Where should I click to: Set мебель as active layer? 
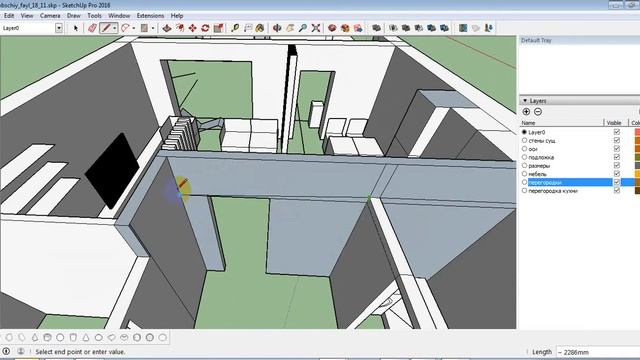[x=524, y=174]
